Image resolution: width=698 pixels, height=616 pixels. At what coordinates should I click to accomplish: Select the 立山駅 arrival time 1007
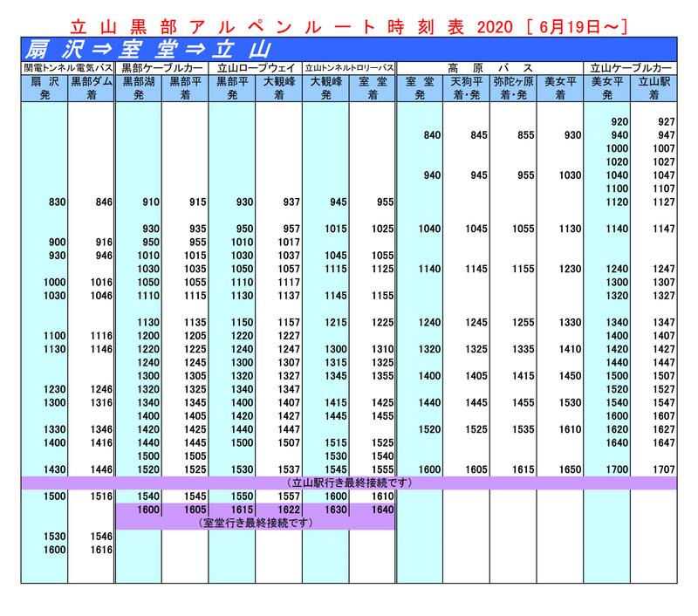(664, 148)
